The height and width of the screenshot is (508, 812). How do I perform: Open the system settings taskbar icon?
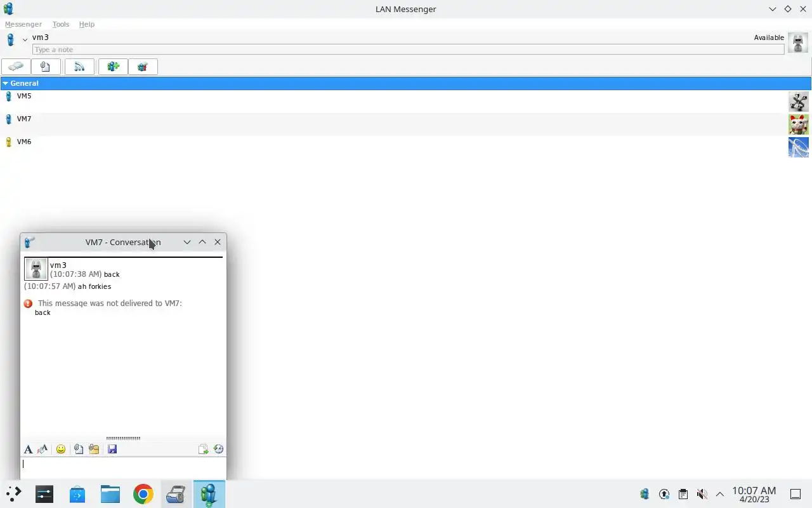pos(44,494)
